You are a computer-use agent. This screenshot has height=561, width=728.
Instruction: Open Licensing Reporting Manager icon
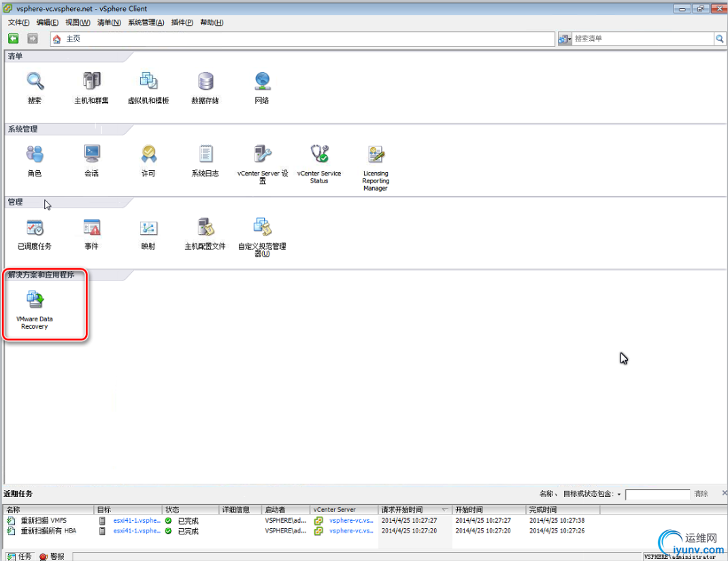click(x=376, y=155)
